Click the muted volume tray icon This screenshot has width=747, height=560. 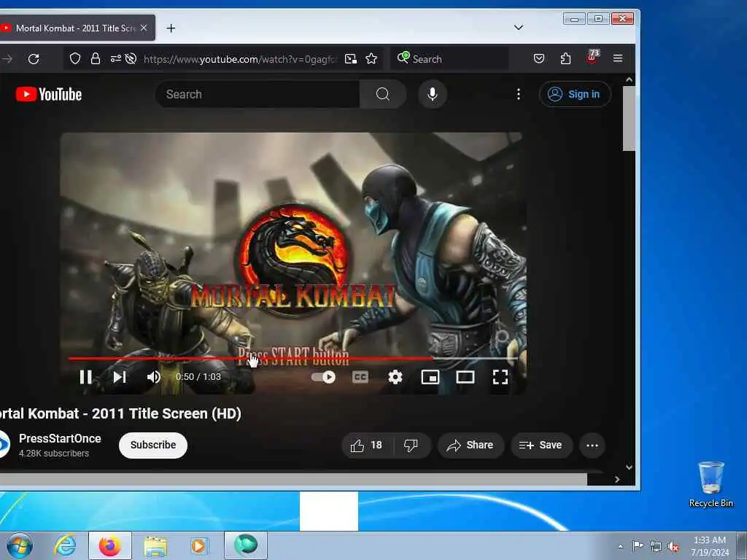click(673, 547)
